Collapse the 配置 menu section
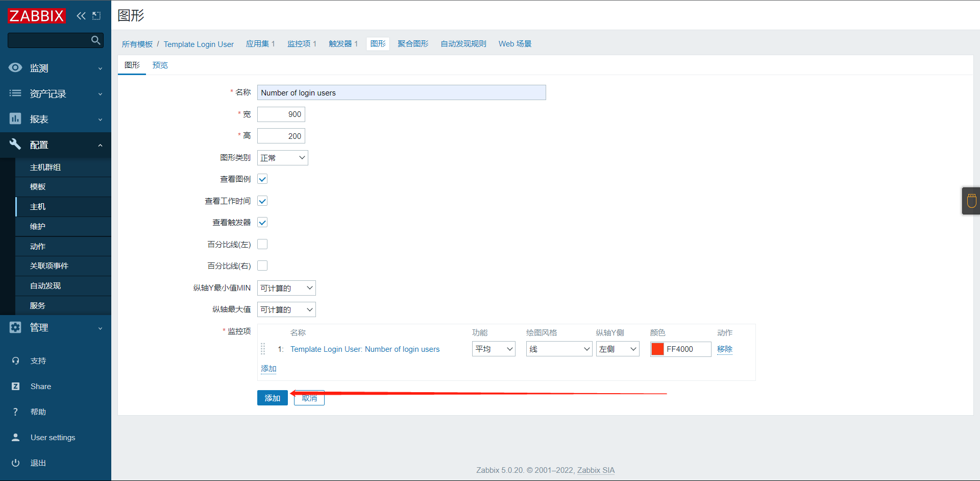 pyautogui.click(x=56, y=145)
